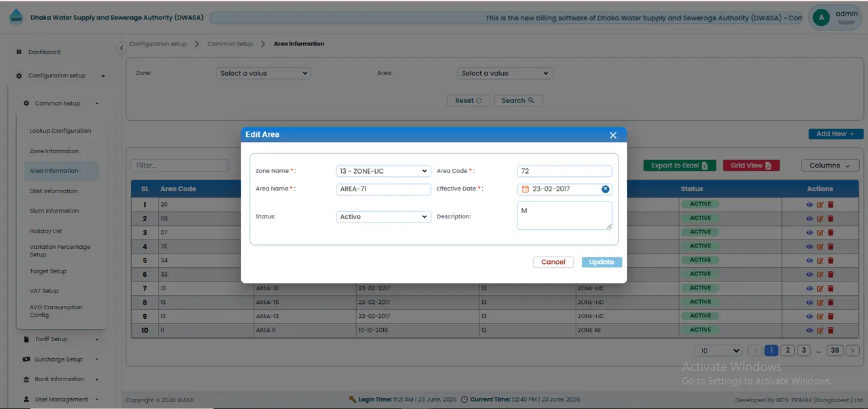Open the DMA Information menu item

click(54, 191)
